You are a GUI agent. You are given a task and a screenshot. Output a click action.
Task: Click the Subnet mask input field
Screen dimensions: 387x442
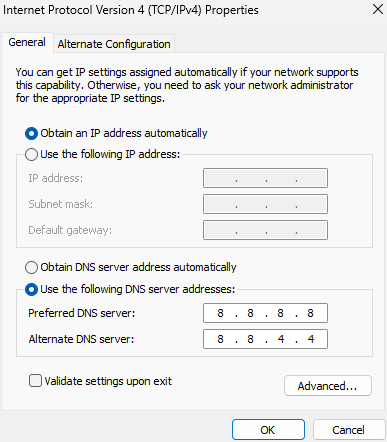[x=265, y=204]
